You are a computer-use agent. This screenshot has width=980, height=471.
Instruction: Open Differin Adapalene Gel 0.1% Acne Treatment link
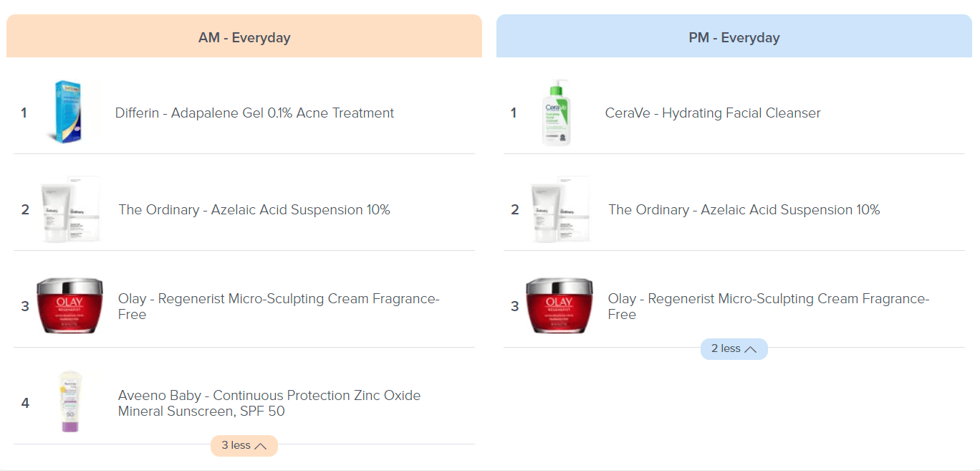pos(254,113)
